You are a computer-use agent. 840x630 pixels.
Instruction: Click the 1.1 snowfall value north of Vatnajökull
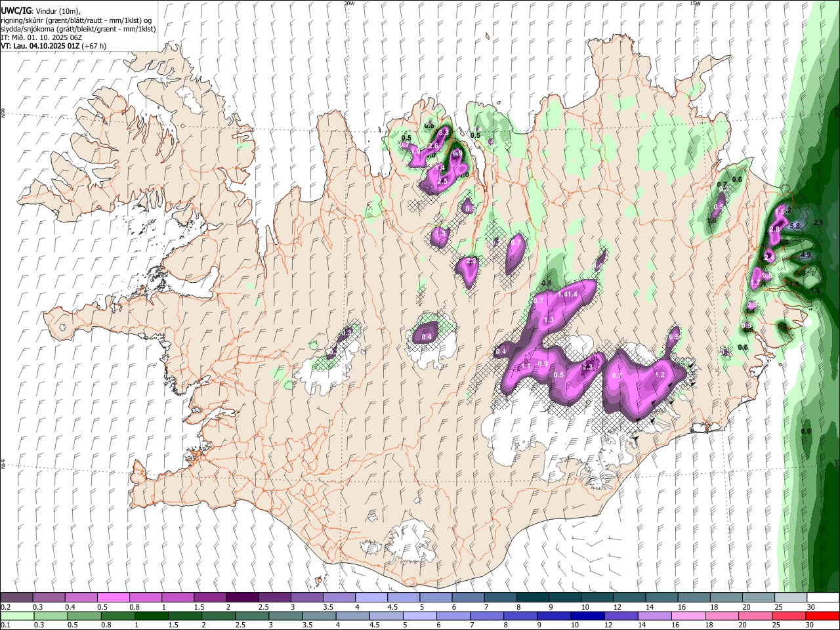click(x=526, y=366)
